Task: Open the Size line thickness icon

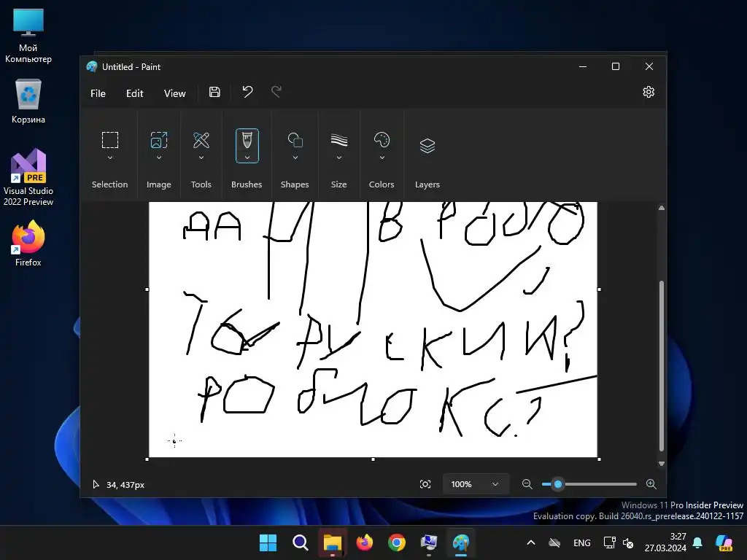Action: 338,140
